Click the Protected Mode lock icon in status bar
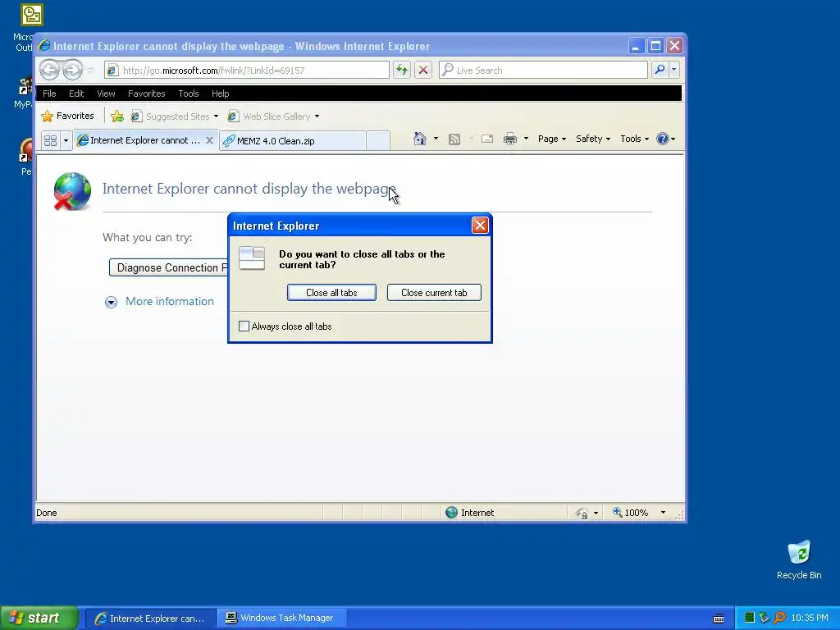The width and height of the screenshot is (840, 630). (582, 513)
